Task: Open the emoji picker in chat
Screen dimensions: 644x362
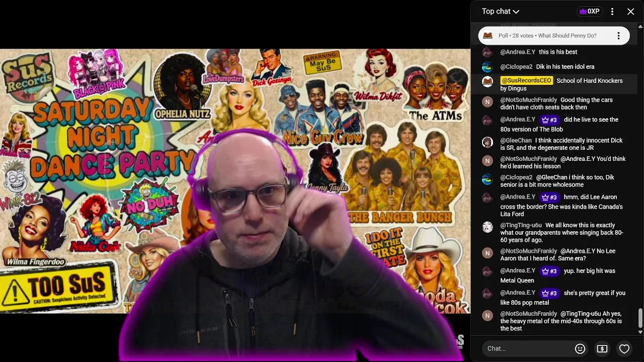Action: tap(580, 348)
